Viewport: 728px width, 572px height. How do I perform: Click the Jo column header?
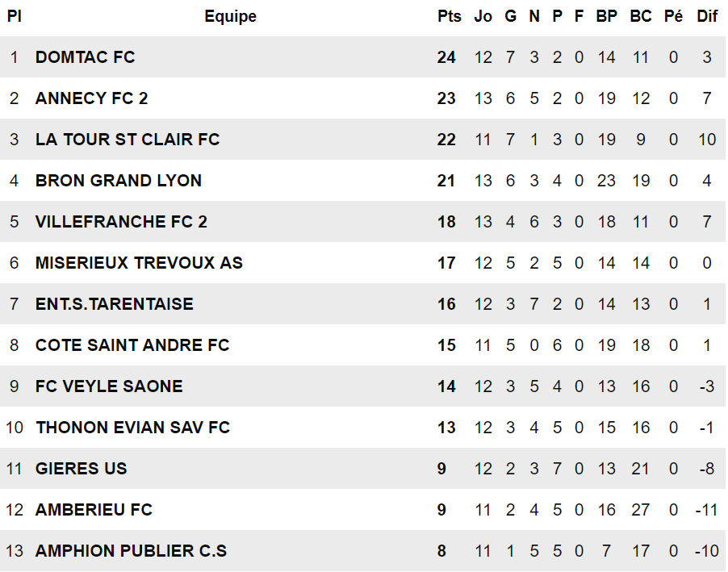point(483,16)
